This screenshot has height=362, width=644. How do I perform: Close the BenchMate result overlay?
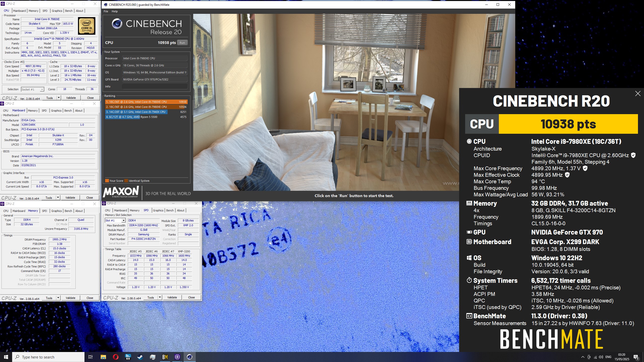[638, 94]
